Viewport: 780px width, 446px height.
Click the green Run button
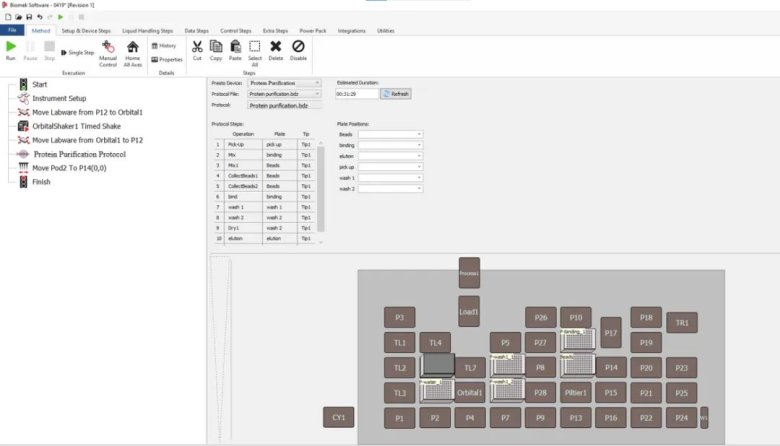pyautogui.click(x=11, y=50)
